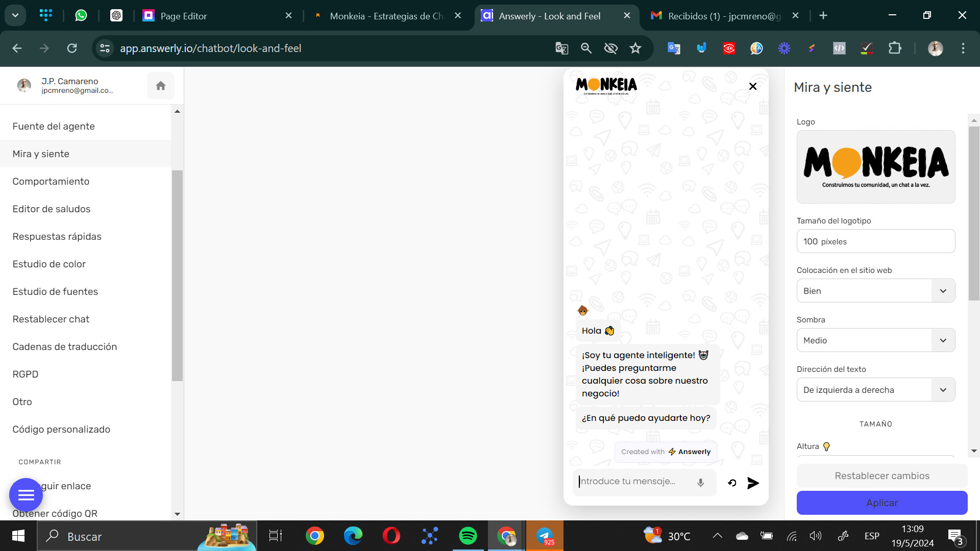Open the Comportamiento section
This screenshot has width=980, height=551.
coord(85,181)
